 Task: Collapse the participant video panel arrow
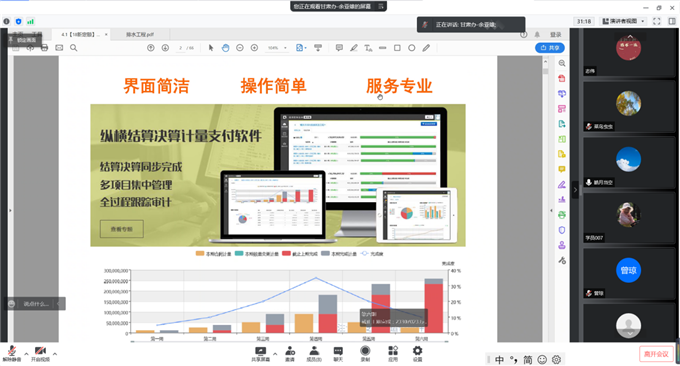pos(575,190)
